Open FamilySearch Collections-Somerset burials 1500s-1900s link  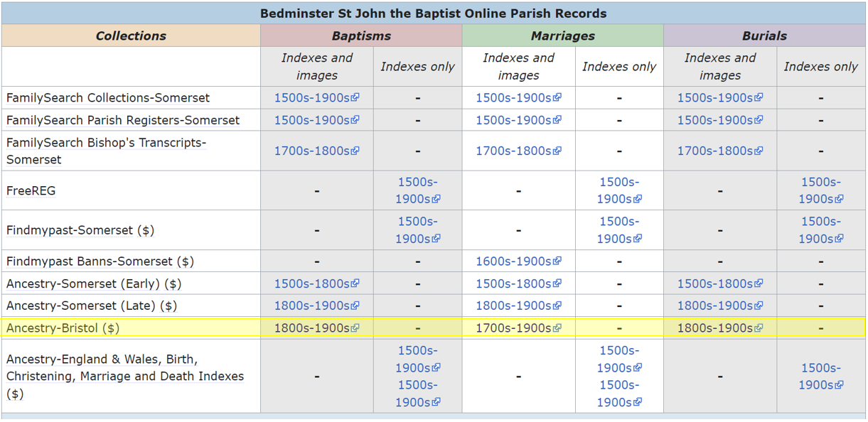tap(720, 98)
